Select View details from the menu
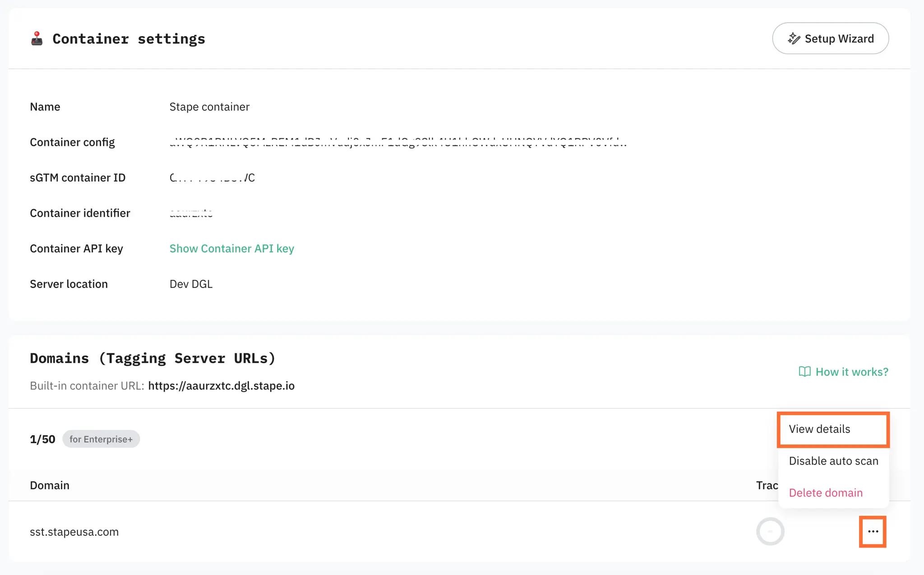Screen dimensions: 924x575 click(x=819, y=429)
